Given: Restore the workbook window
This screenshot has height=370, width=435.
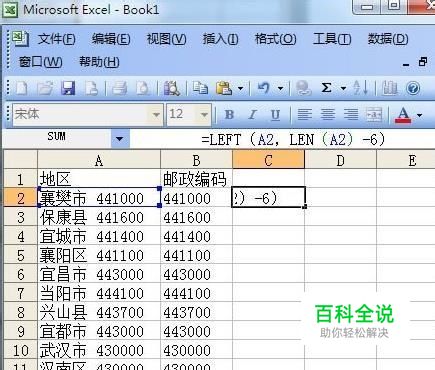Looking at the screenshot, I should point(423,62).
